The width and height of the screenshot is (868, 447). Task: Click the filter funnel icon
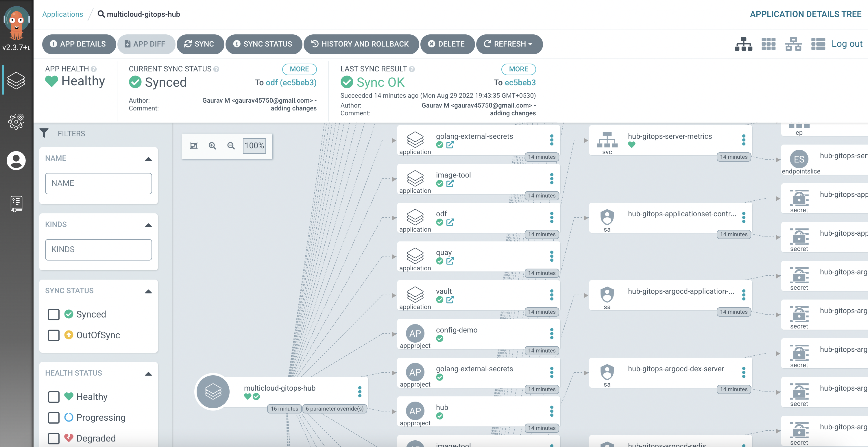44,133
